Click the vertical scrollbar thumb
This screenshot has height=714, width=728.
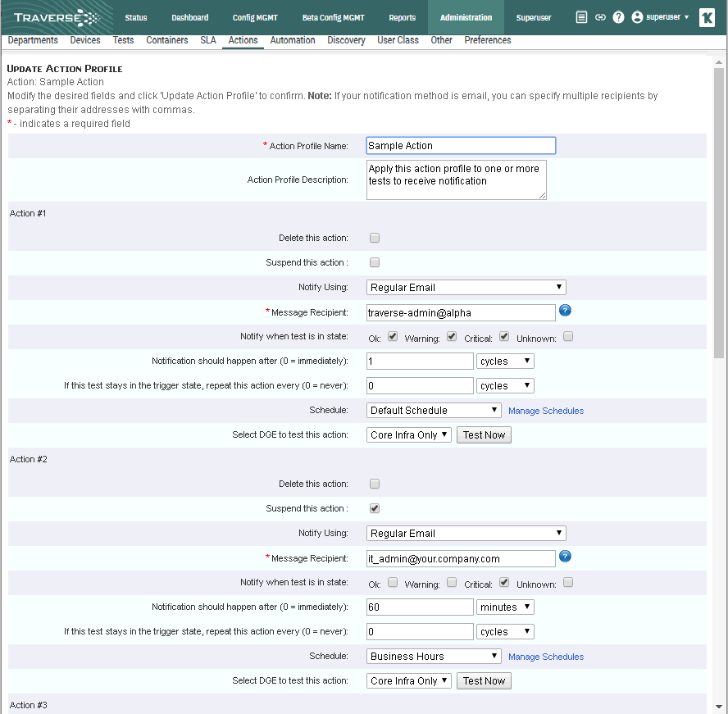point(719,213)
